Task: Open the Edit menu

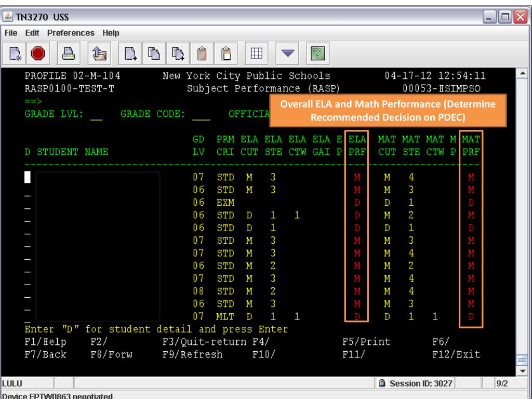Action: pyautogui.click(x=32, y=33)
